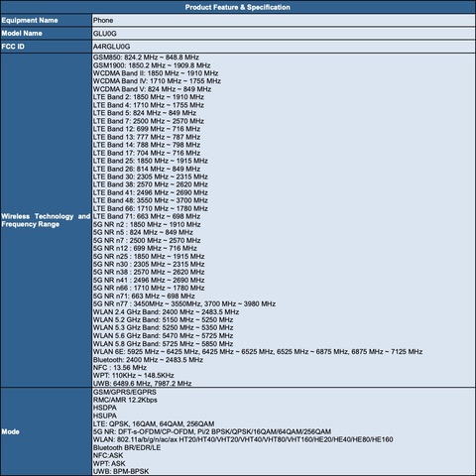
Task: Select the Bluetooth 2400 MHz line
Action: (x=148, y=360)
